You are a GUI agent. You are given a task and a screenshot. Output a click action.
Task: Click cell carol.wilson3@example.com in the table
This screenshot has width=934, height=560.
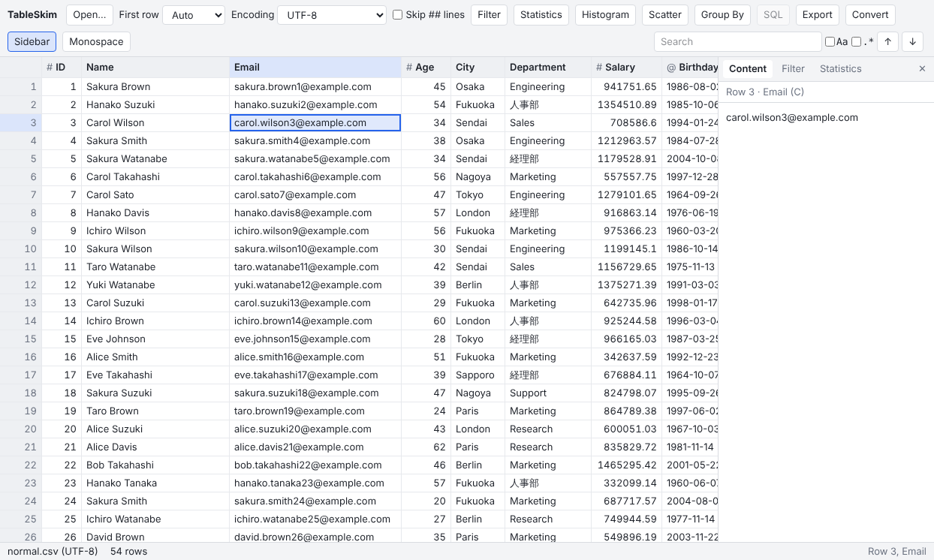coord(315,122)
